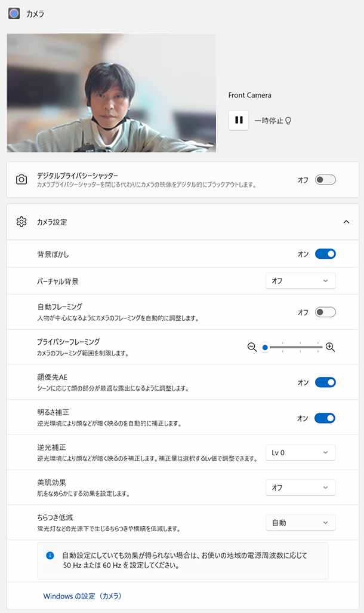The image size is (364, 613).
Task: Turn on デジタルプライバシーシャッター toggle
Action: click(325, 180)
